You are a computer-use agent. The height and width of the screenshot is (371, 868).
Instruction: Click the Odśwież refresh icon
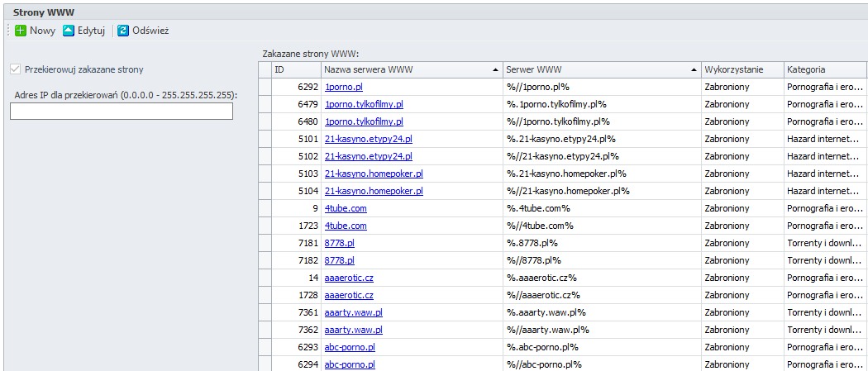pos(123,31)
